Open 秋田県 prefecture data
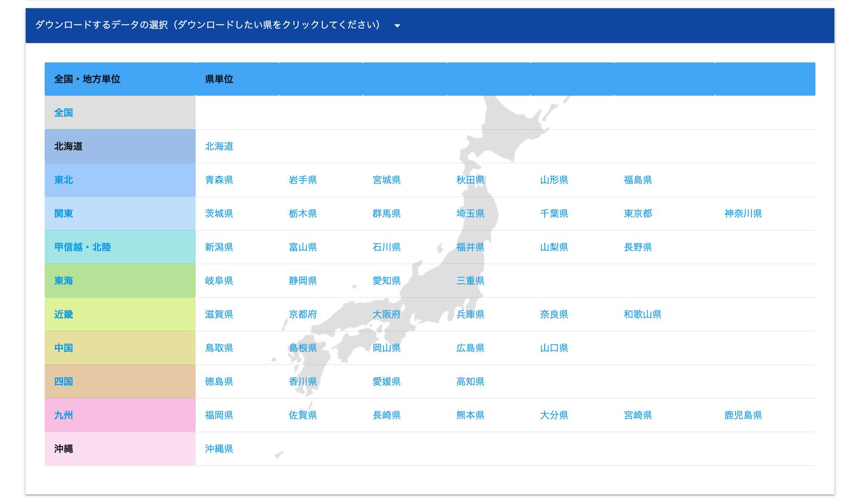 click(x=470, y=180)
